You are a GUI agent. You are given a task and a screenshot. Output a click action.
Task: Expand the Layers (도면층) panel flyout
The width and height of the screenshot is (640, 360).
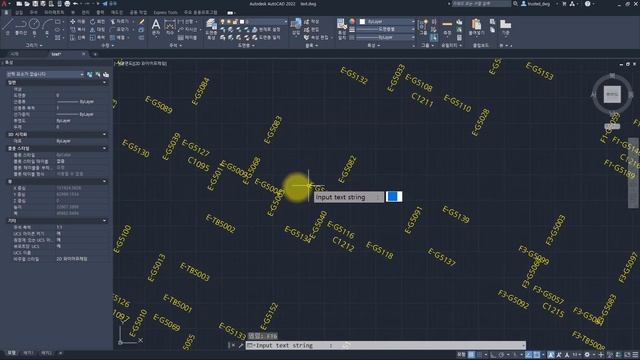click(x=246, y=45)
